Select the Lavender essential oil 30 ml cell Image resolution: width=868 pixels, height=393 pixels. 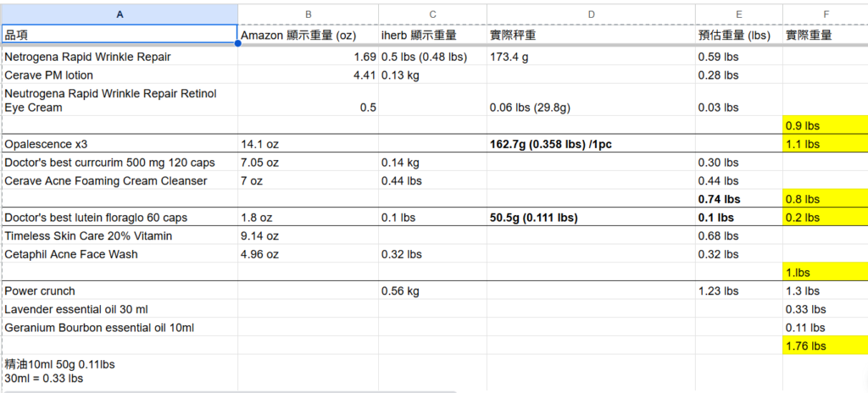click(x=119, y=309)
